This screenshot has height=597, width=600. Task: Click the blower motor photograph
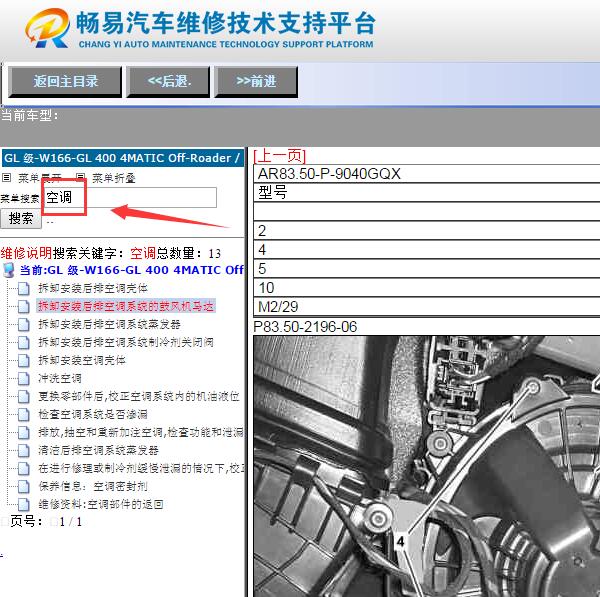pos(427,466)
